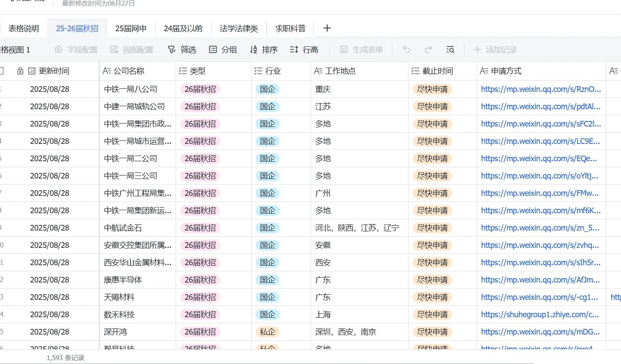This screenshot has width=621, height=364.
Task: Add a new sheet tab with plus icon
Action: (327, 28)
